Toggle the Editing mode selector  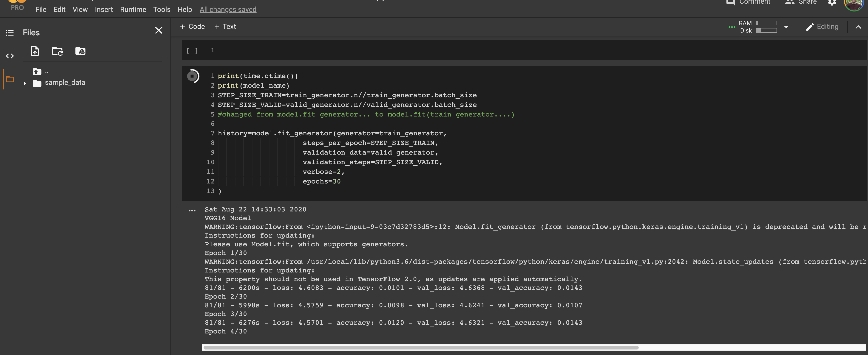coord(822,27)
